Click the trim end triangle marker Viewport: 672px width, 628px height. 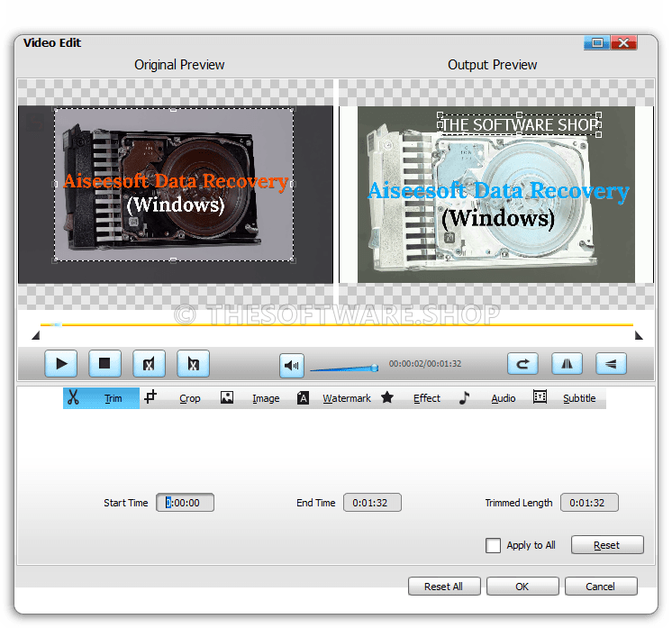(639, 335)
